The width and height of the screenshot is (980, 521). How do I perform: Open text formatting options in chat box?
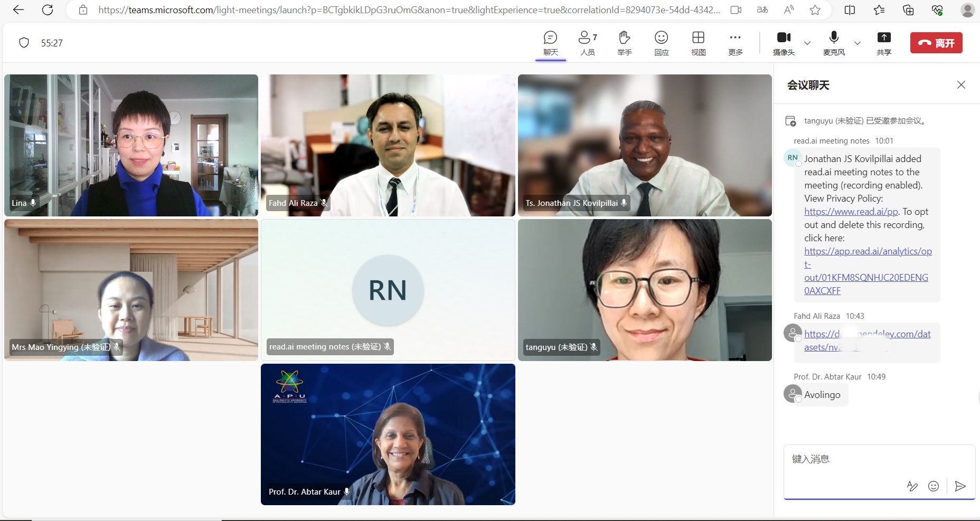(x=912, y=486)
